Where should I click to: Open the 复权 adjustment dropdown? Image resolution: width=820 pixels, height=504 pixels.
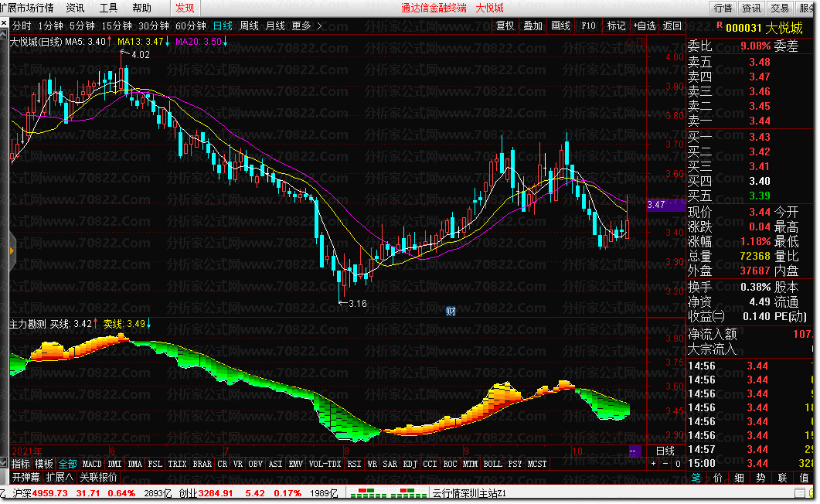505,26
